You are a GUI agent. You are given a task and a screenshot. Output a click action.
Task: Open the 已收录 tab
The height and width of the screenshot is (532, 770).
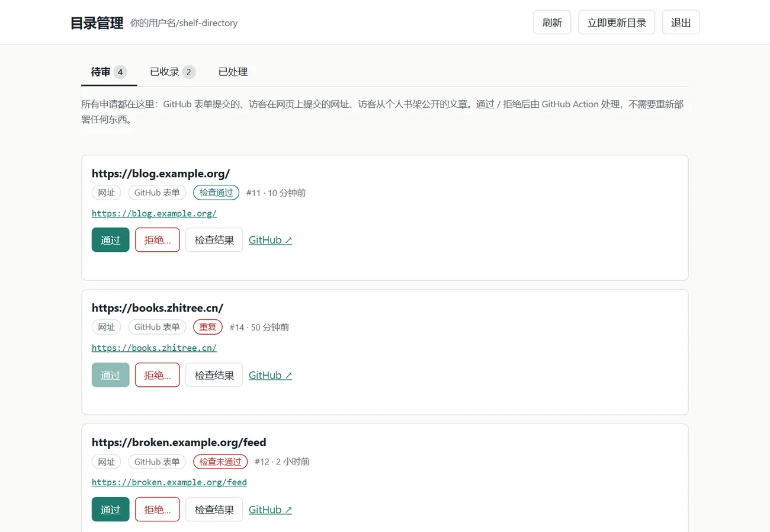click(x=172, y=72)
